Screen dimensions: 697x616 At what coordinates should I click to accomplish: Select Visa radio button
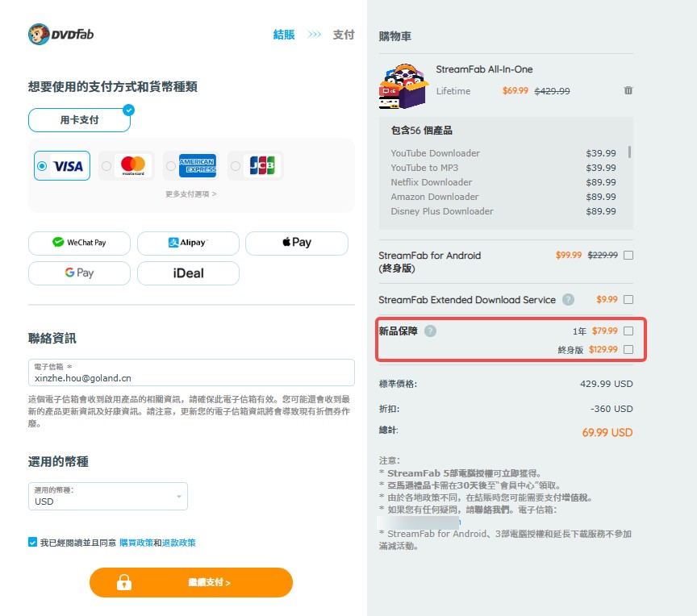(x=42, y=166)
